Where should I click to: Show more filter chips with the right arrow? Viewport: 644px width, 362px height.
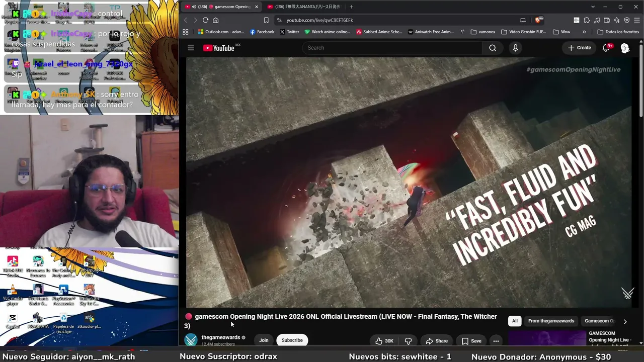coord(625,321)
